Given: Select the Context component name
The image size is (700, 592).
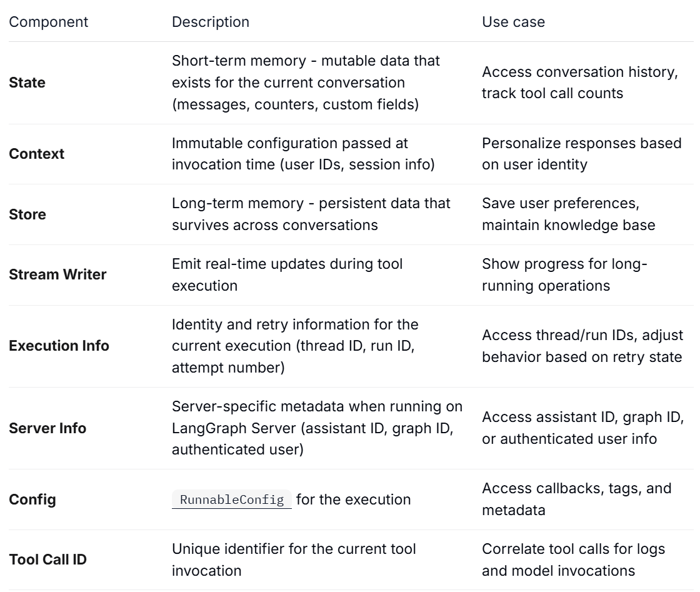Looking at the screenshot, I should [x=37, y=154].
